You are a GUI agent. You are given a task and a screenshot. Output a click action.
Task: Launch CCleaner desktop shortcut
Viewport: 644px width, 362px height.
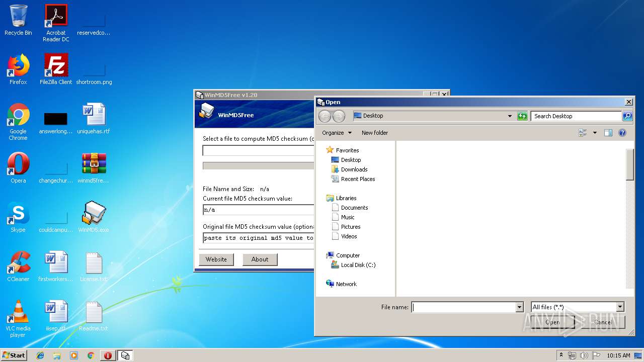[x=18, y=266]
